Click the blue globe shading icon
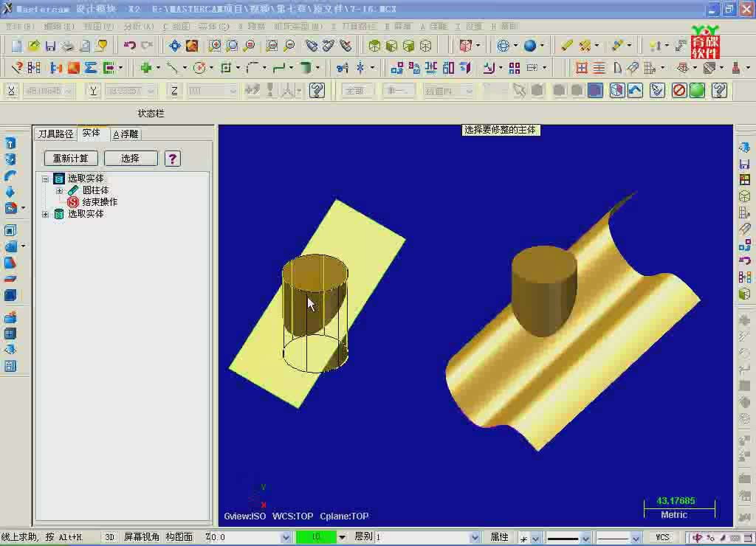756x546 pixels. click(530, 46)
